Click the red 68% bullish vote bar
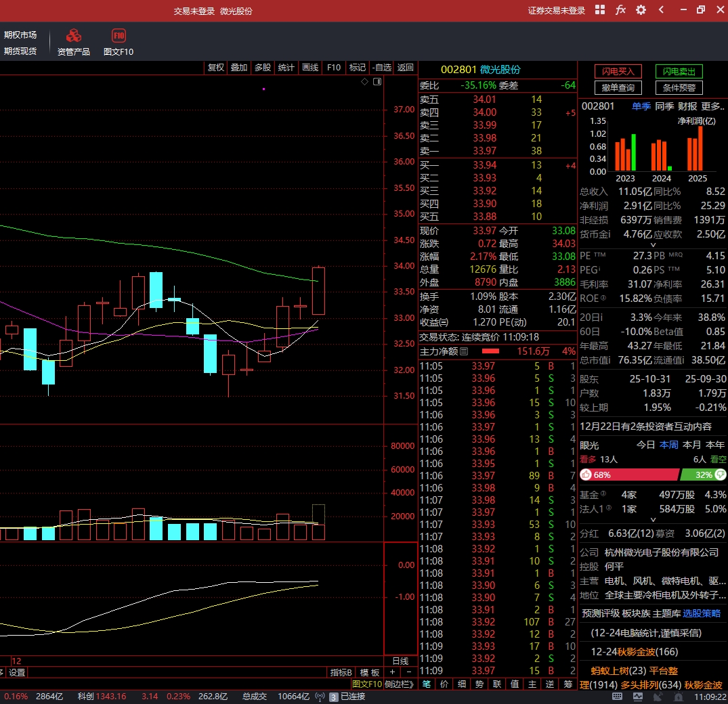The width and height of the screenshot is (728, 704). click(630, 475)
